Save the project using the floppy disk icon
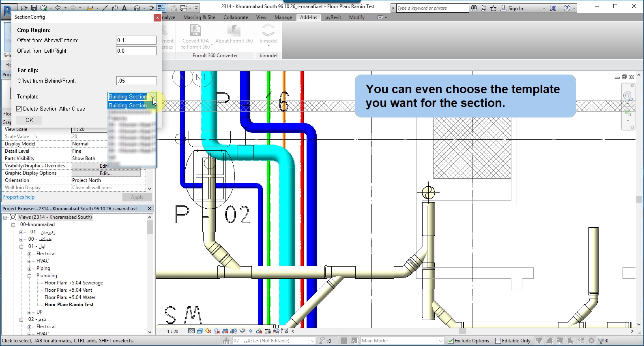Screen dimensions: 644x346 coord(34,8)
